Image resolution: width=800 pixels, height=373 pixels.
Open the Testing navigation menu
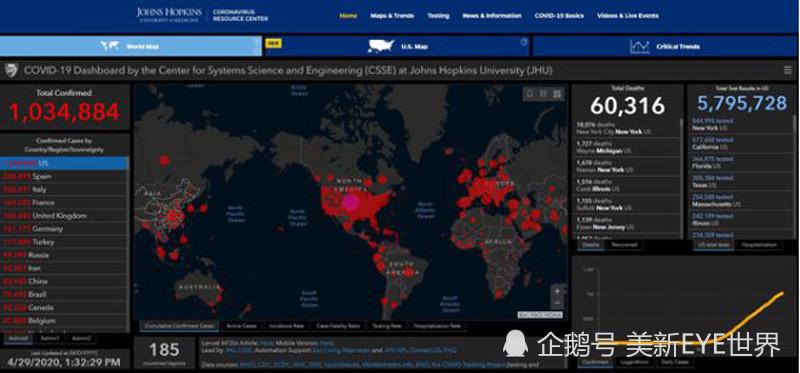pyautogui.click(x=438, y=16)
